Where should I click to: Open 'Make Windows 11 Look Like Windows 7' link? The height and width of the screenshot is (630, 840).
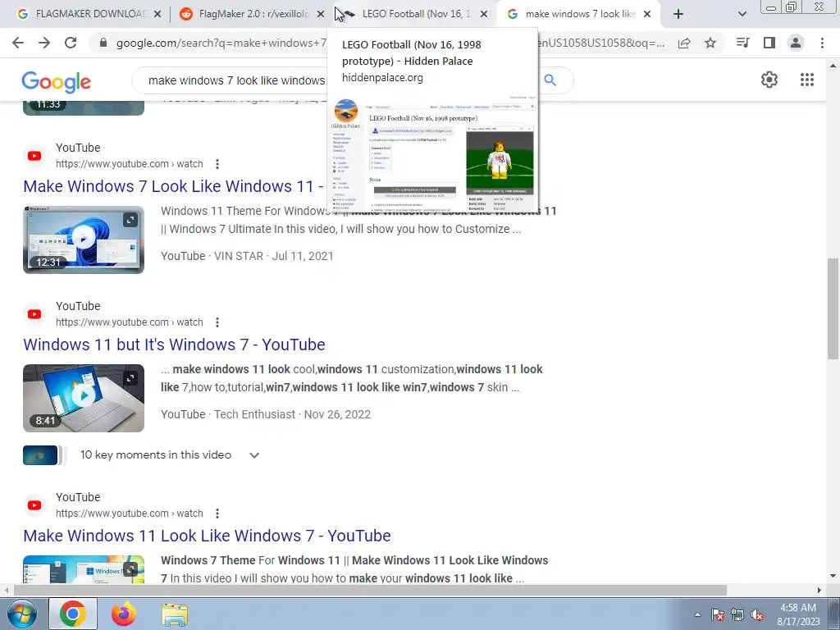pyautogui.click(x=207, y=536)
